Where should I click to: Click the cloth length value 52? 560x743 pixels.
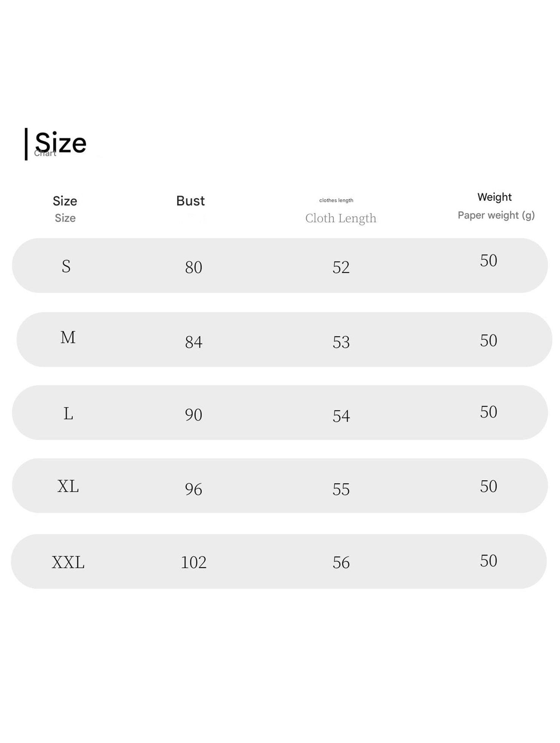click(x=341, y=267)
